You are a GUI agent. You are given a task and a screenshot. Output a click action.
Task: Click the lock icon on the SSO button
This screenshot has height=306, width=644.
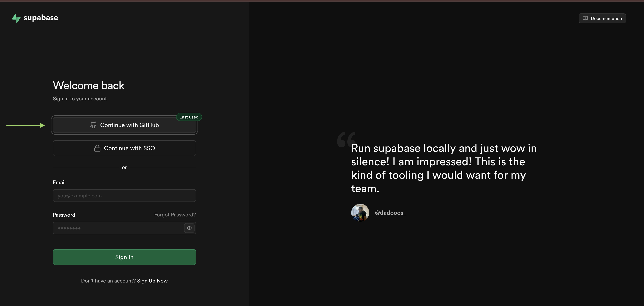click(97, 148)
